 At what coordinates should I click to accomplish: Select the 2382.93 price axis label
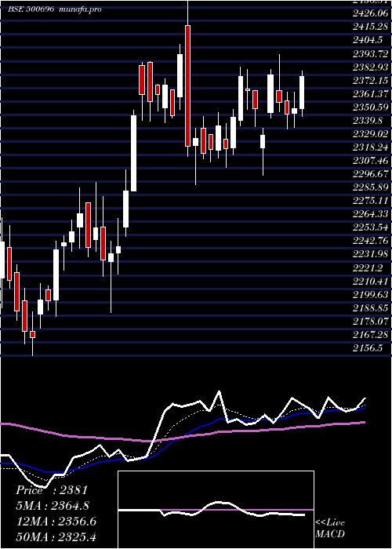click(x=370, y=67)
